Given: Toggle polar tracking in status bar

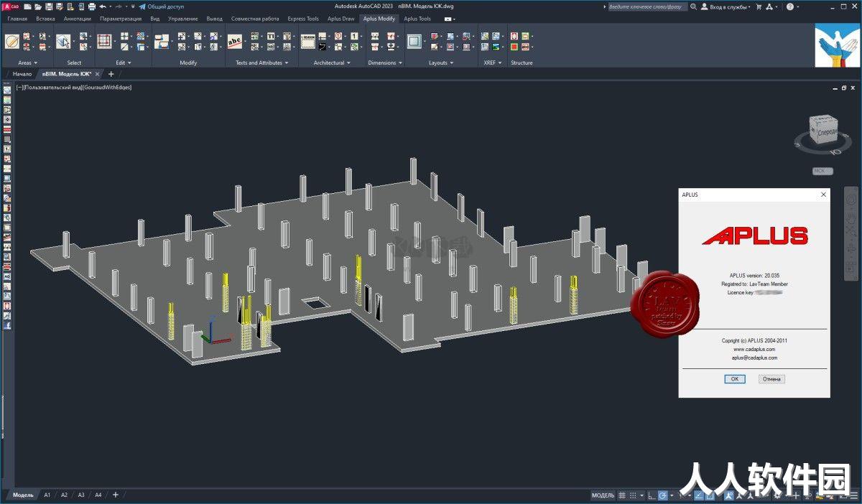Looking at the screenshot, I should pyautogui.click(x=663, y=495).
